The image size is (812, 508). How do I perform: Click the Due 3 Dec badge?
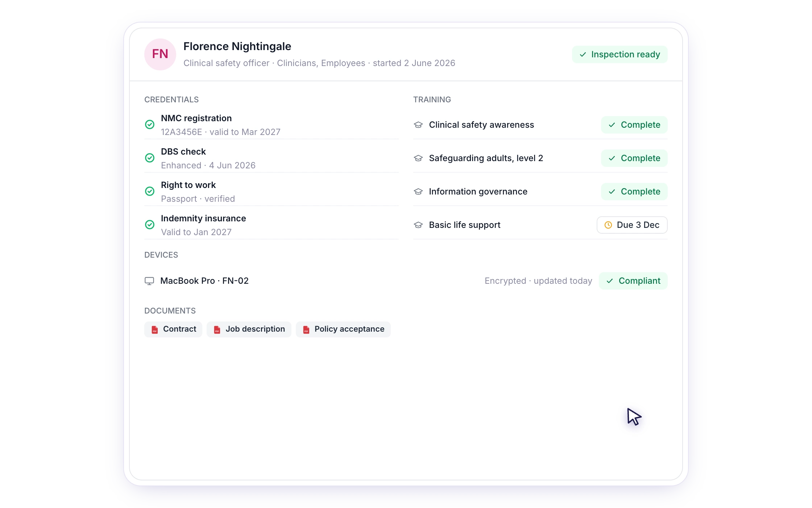pyautogui.click(x=632, y=225)
